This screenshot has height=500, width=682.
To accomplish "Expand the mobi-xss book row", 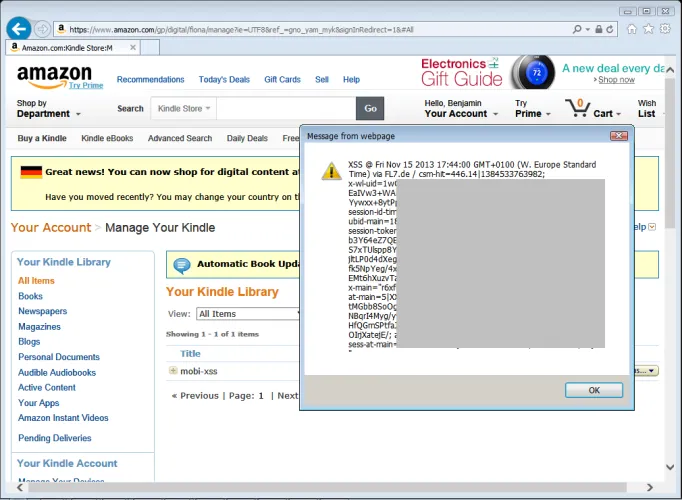I will pos(173,371).
